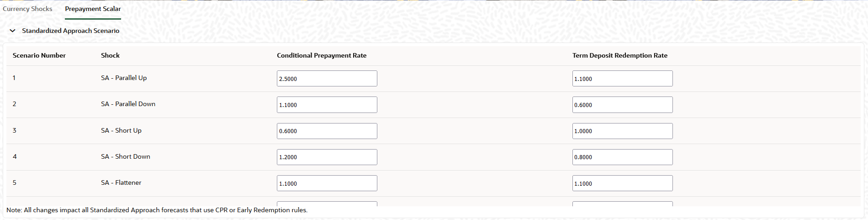This screenshot has height=220, width=868.
Task: Focus the Short Up prepayment rate input
Action: [327, 131]
